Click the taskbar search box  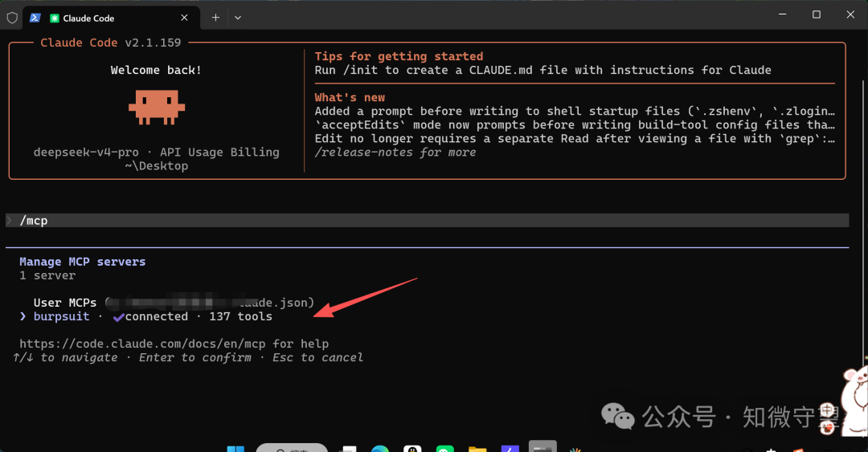tap(292, 447)
